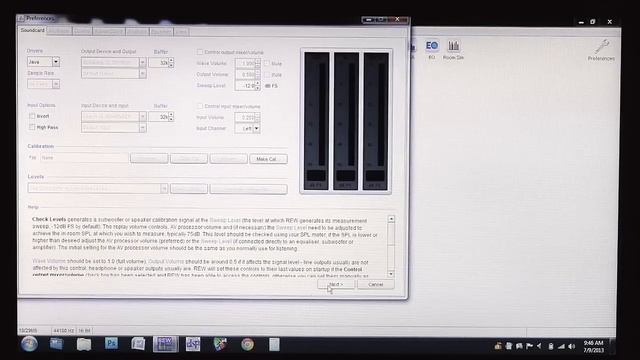The image size is (640, 360).
Task: Open the clock showing 9:46 AM
Action: click(593, 347)
